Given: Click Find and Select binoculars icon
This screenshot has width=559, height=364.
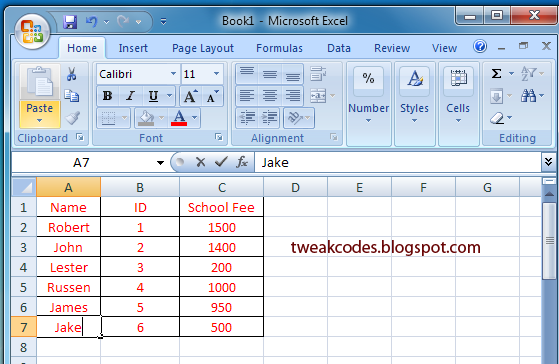Looking at the screenshot, I should tap(528, 96).
